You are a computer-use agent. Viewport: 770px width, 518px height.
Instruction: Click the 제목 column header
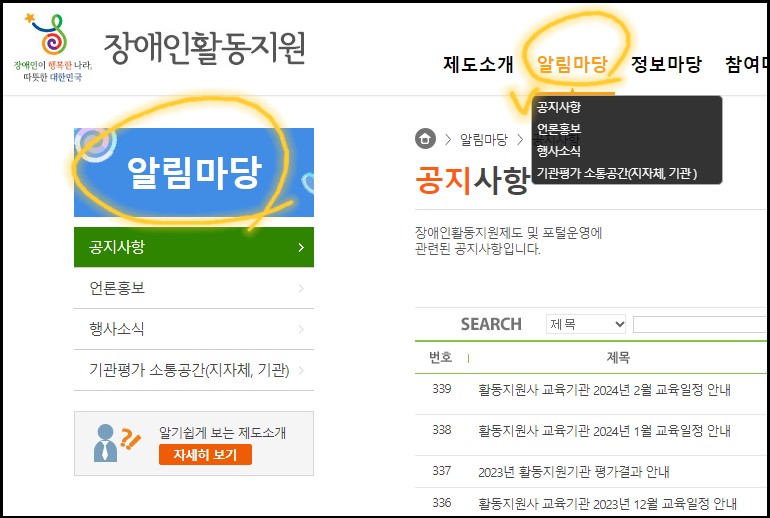[618, 357]
